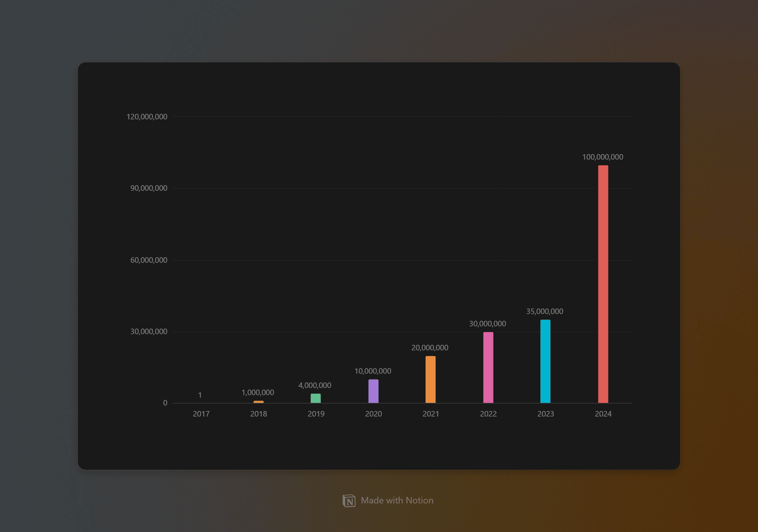This screenshot has height=532, width=758.
Task: Click the Notion logo icon
Action: click(x=348, y=501)
